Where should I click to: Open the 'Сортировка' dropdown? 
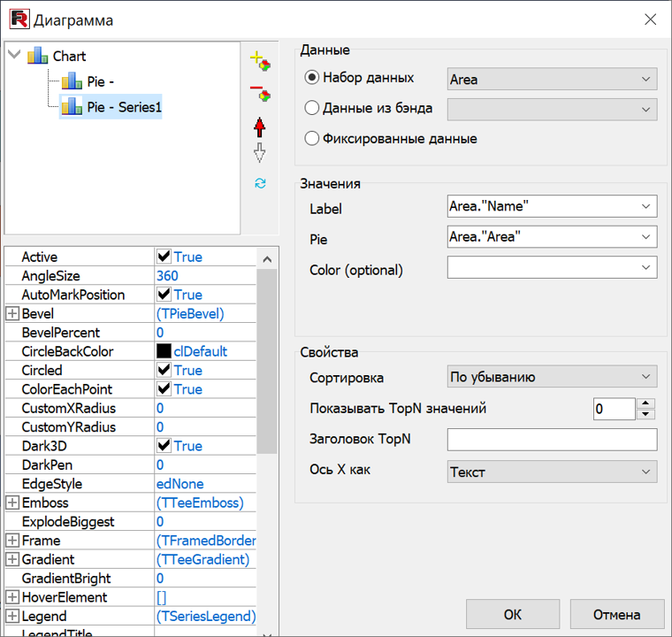pos(645,377)
